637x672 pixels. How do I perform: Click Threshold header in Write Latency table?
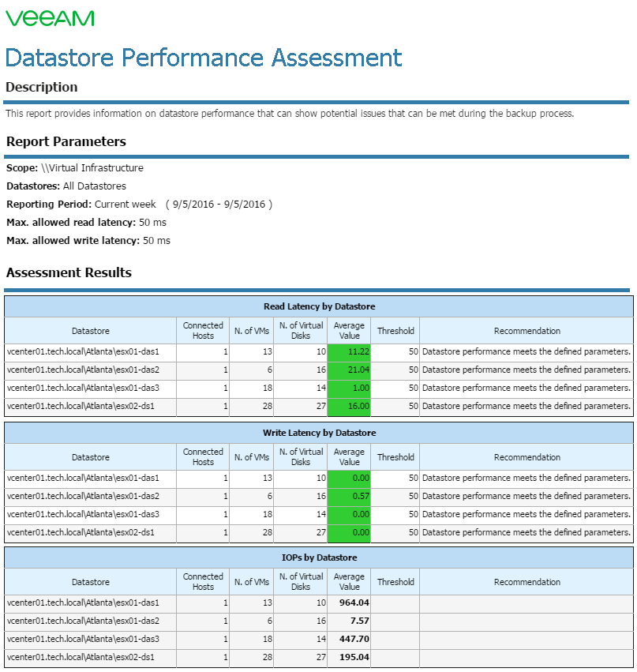click(x=395, y=457)
